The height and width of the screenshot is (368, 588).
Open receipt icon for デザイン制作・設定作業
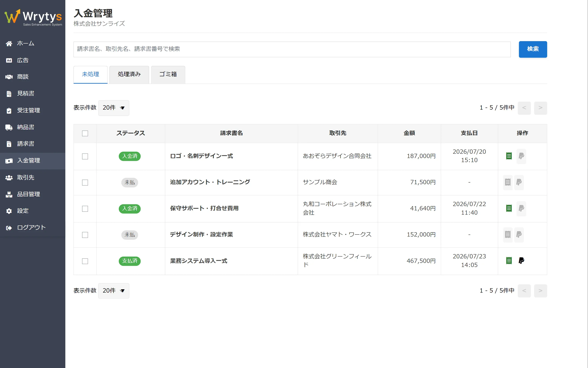click(x=508, y=235)
